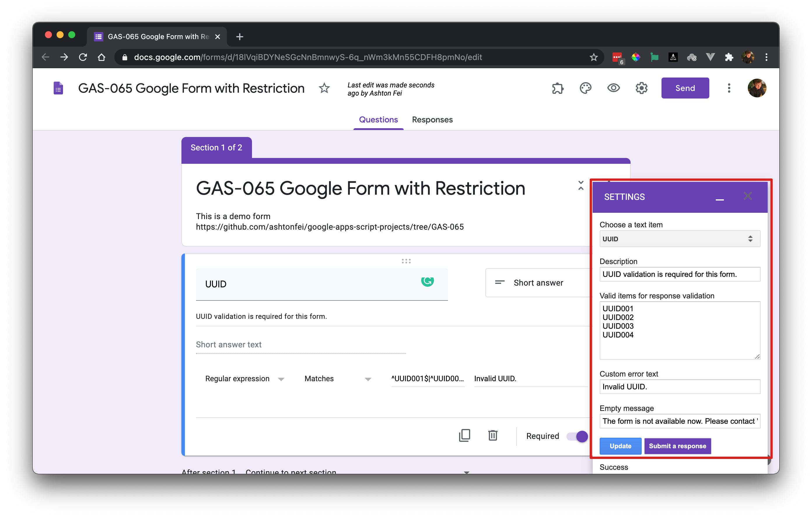This screenshot has height=517, width=812.
Task: Switch to the Responses tab
Action: pyautogui.click(x=432, y=120)
